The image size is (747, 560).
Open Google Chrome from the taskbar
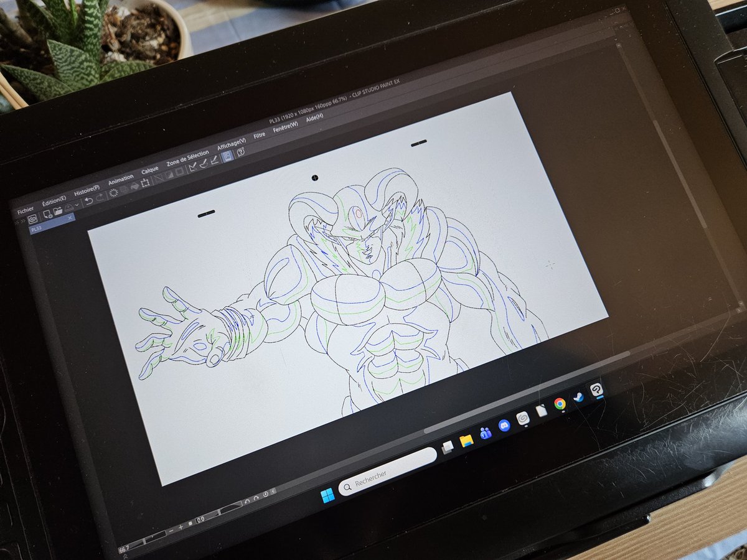(560, 404)
